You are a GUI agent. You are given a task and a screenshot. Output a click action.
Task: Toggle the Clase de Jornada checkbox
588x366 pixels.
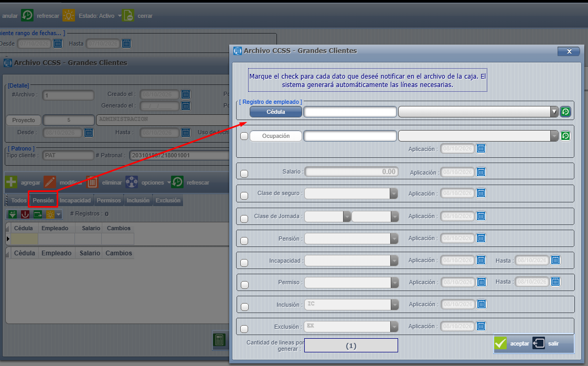point(244,219)
